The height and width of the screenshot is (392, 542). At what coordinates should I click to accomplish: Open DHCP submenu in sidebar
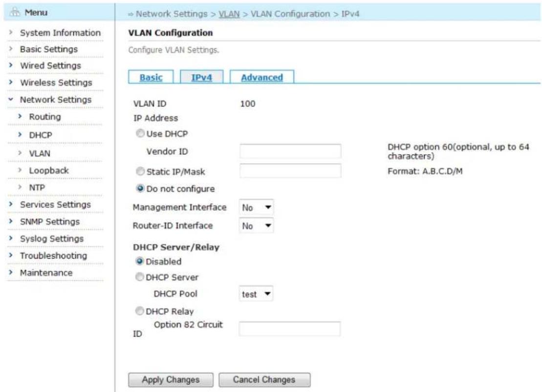41,135
